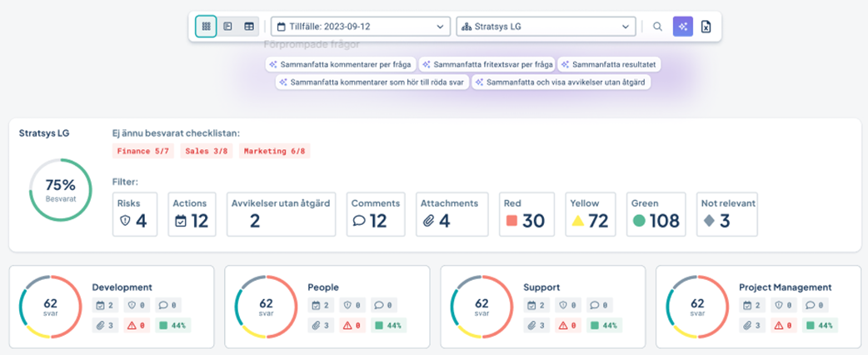Switch to the table view icon

(249, 27)
